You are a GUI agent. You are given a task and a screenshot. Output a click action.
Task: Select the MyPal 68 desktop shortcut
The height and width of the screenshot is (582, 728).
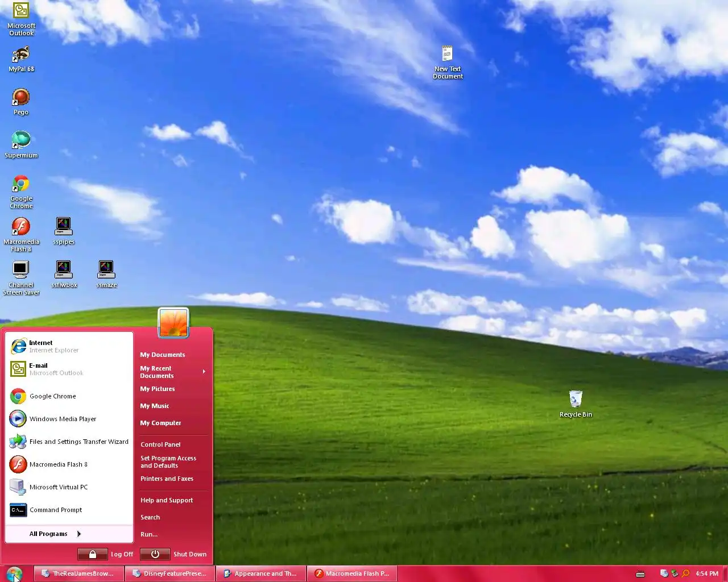(21, 59)
